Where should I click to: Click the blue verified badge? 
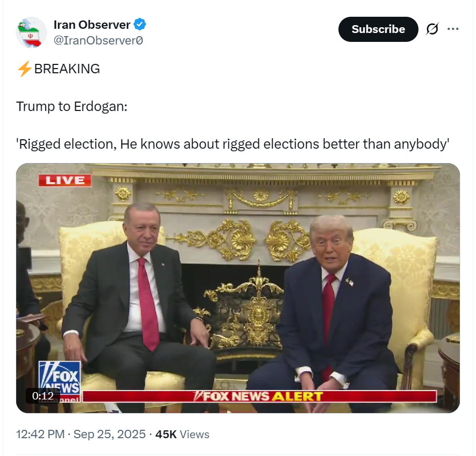140,24
